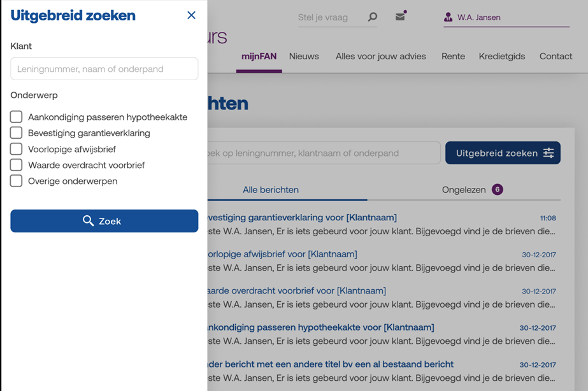The width and height of the screenshot is (588, 391).
Task: Open the envelope messages icon
Action: click(x=400, y=17)
